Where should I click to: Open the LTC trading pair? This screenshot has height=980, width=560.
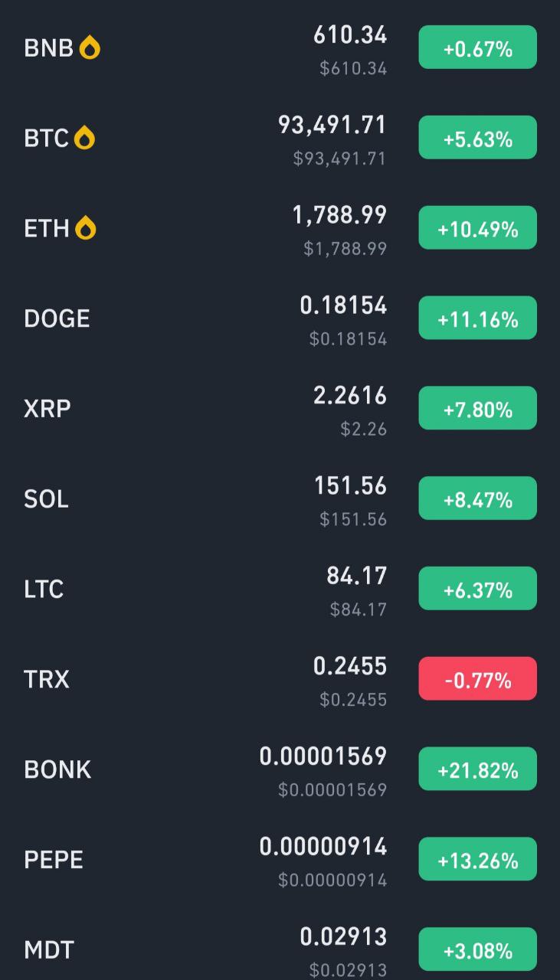(x=280, y=589)
